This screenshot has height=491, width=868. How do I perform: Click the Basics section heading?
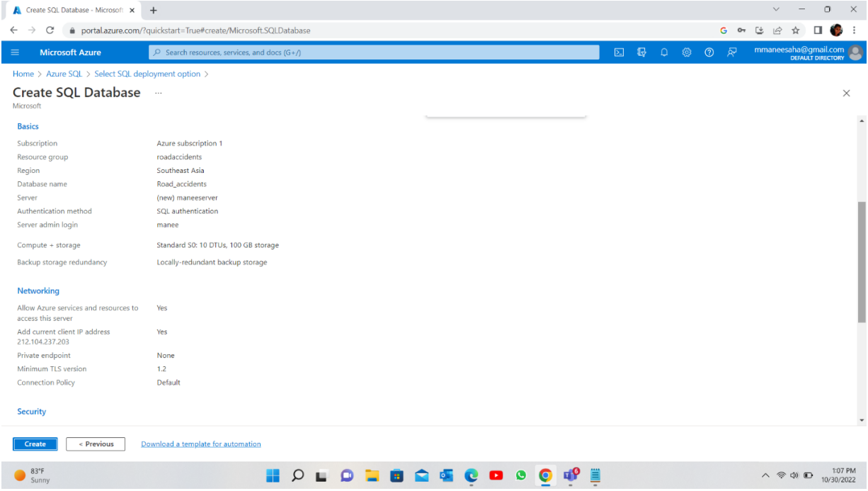pos(28,126)
